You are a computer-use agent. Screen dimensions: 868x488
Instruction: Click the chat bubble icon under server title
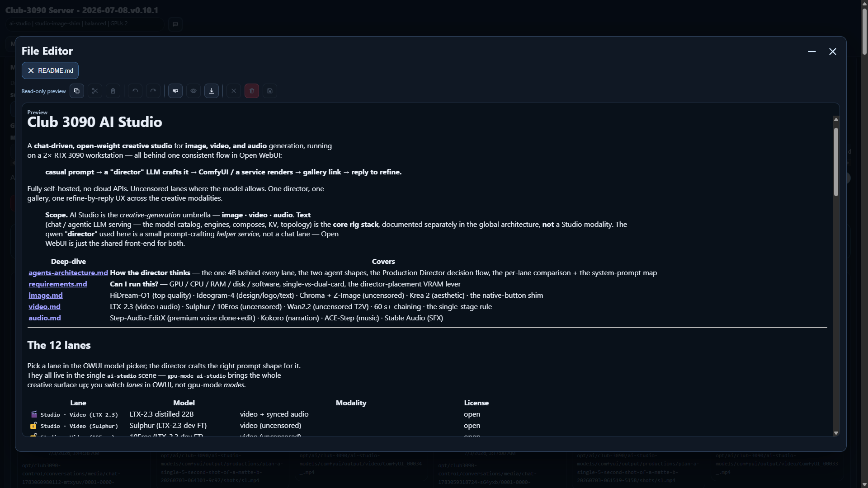(175, 24)
